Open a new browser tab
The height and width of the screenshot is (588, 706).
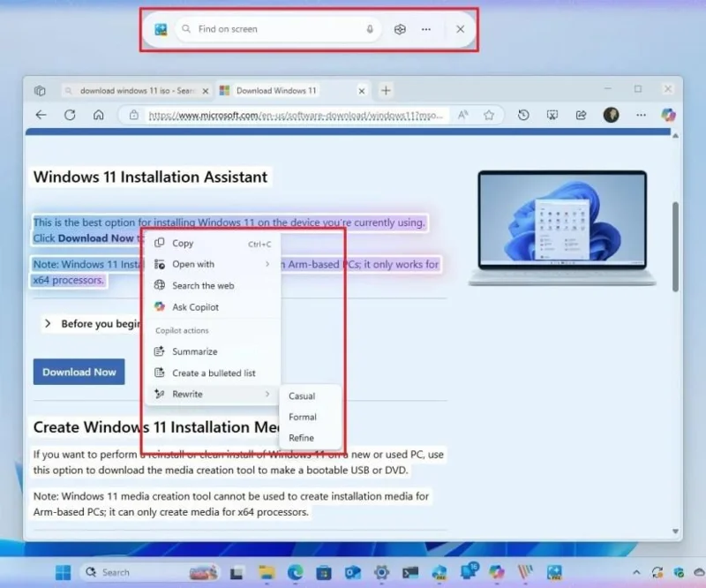click(x=386, y=91)
